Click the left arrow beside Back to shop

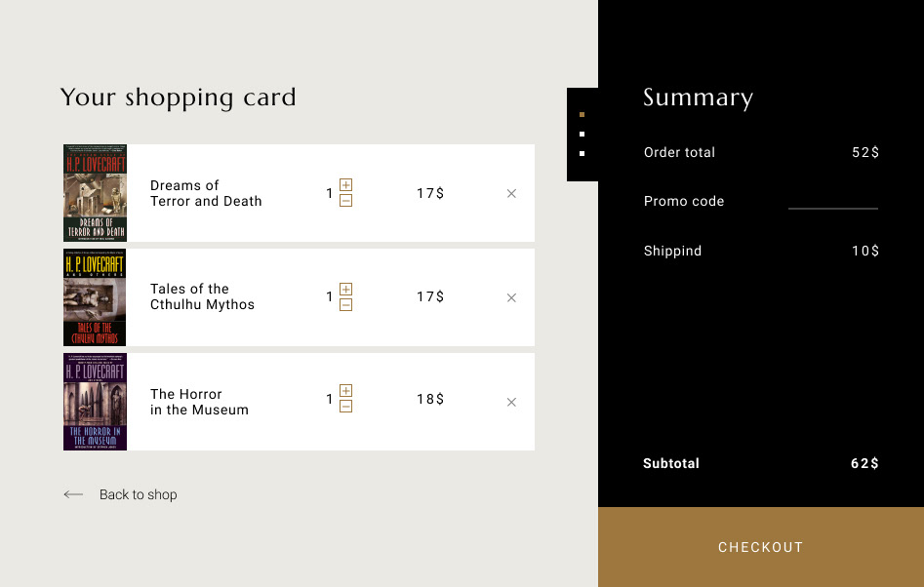pyautogui.click(x=73, y=495)
